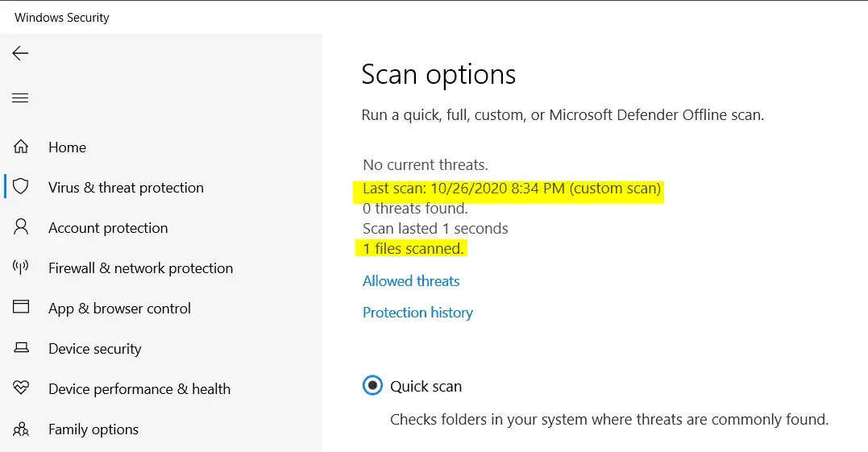The width and height of the screenshot is (868, 452).
Task: Expand the hamburger navigation menu
Action: click(20, 98)
